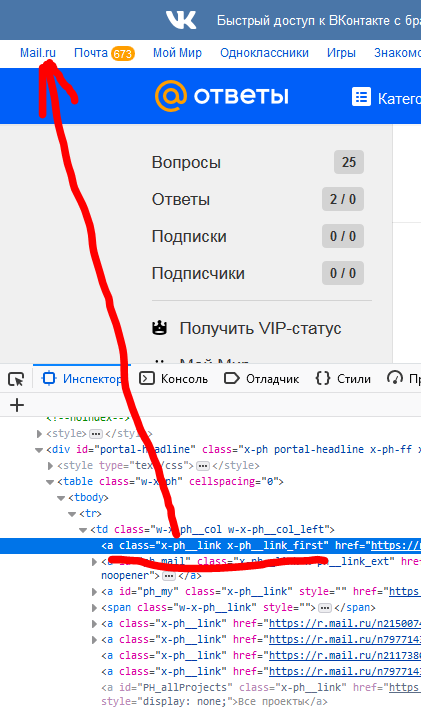Click the 2 / 0 answers counter

point(343,199)
